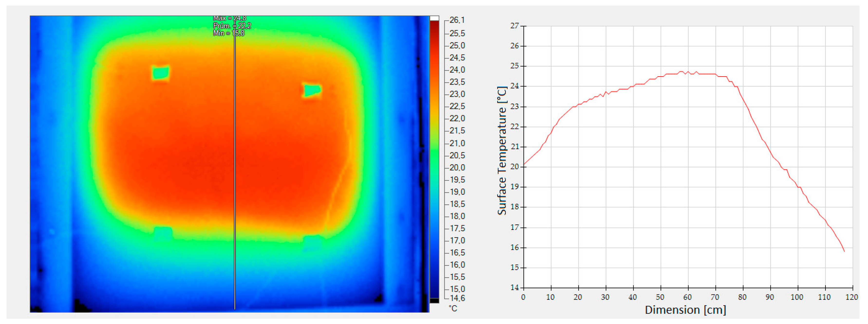Click the Max = 24,8 measurement label
868x324 pixels.
pyautogui.click(x=229, y=18)
